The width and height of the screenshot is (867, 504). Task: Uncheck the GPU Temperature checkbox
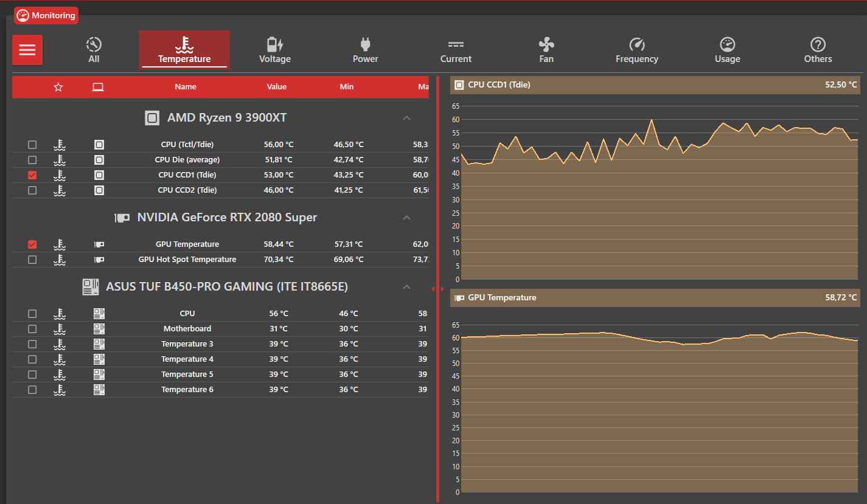point(32,244)
